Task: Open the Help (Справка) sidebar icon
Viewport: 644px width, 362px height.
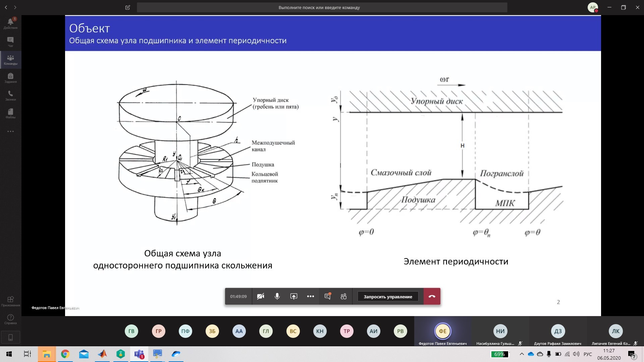Action: click(10, 319)
